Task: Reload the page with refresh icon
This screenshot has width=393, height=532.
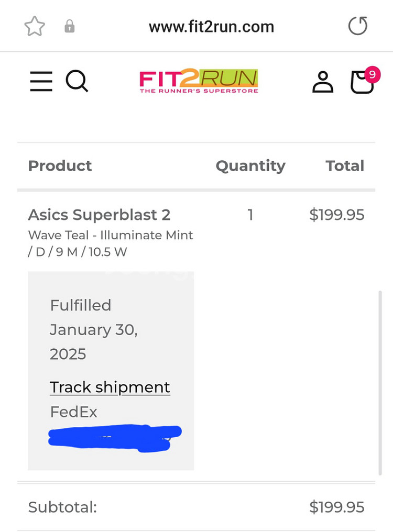Action: [358, 26]
